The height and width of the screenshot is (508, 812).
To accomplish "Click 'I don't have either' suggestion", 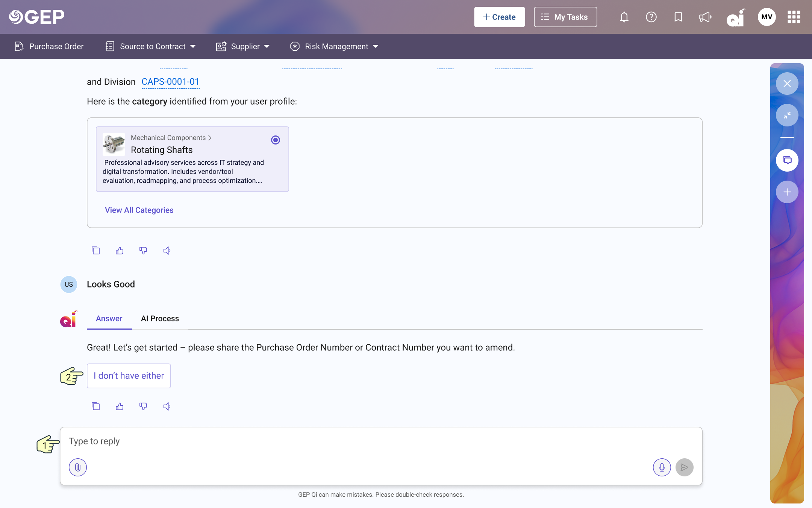I will tap(129, 376).
